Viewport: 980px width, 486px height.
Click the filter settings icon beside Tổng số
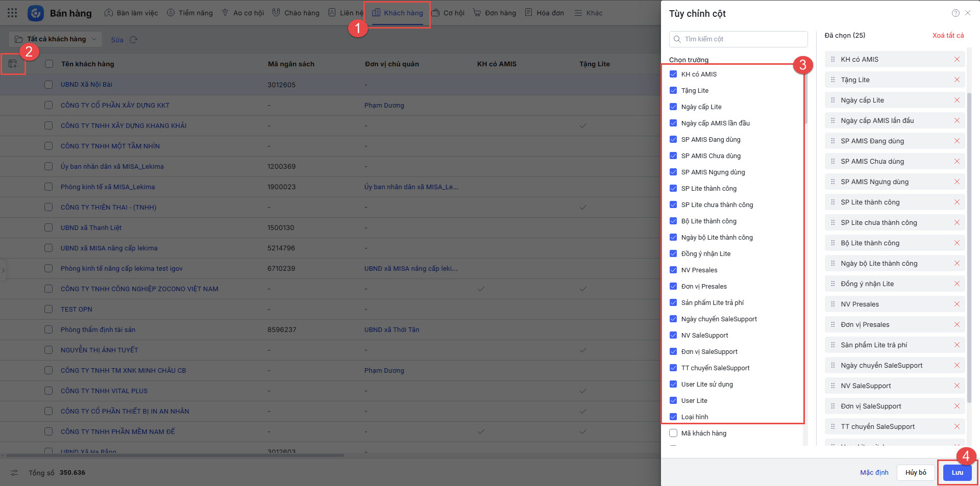[14, 473]
